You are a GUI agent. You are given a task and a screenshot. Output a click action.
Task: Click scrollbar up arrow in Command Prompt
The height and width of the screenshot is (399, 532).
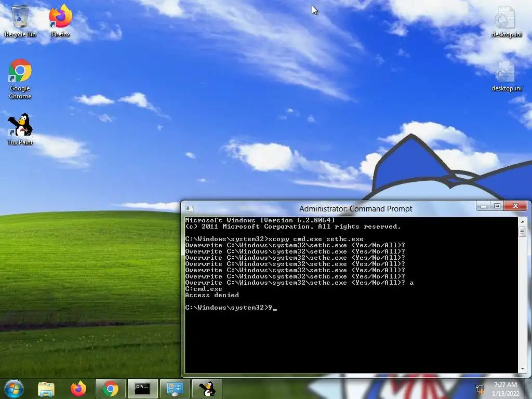tap(522, 221)
